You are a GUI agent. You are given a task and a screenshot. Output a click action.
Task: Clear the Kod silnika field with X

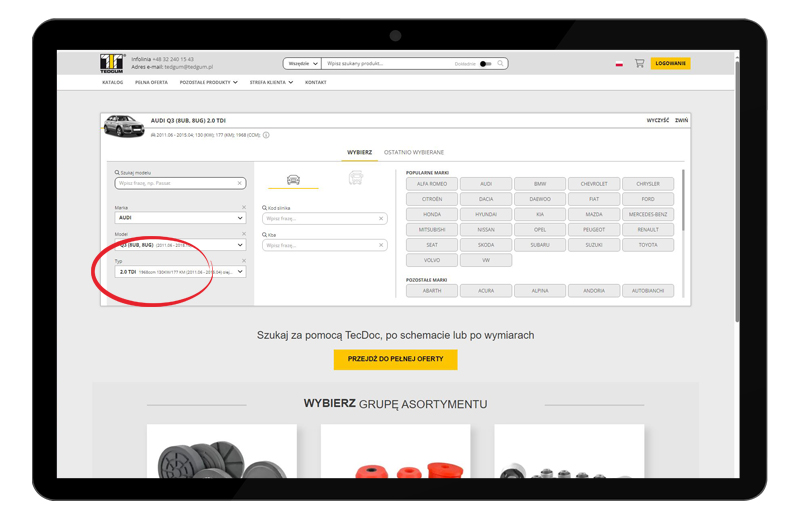click(381, 218)
